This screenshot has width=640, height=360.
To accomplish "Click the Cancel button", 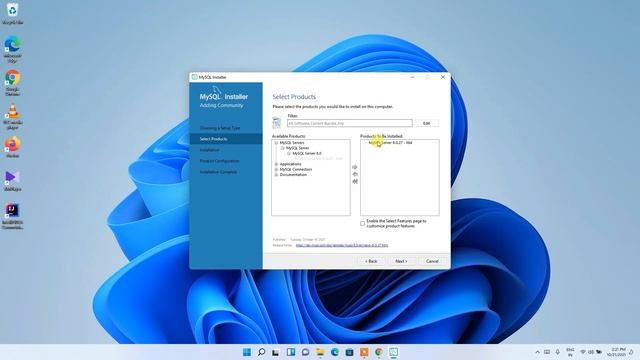I will coord(432,261).
